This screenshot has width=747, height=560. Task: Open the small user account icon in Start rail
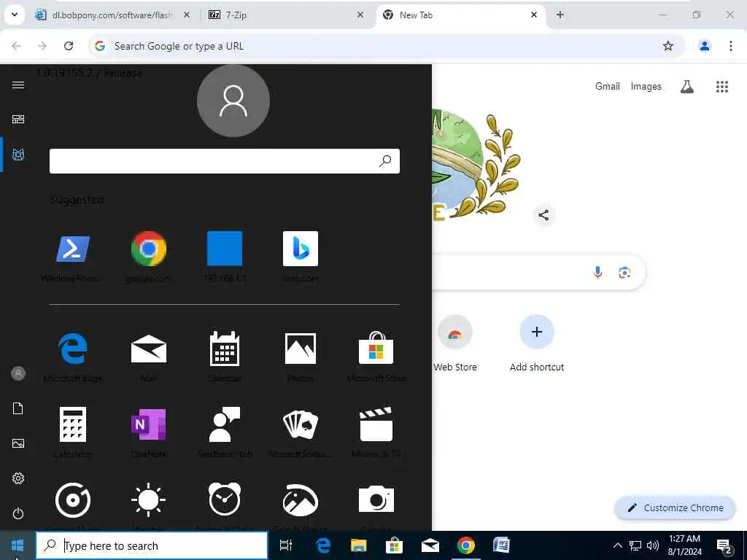18,373
